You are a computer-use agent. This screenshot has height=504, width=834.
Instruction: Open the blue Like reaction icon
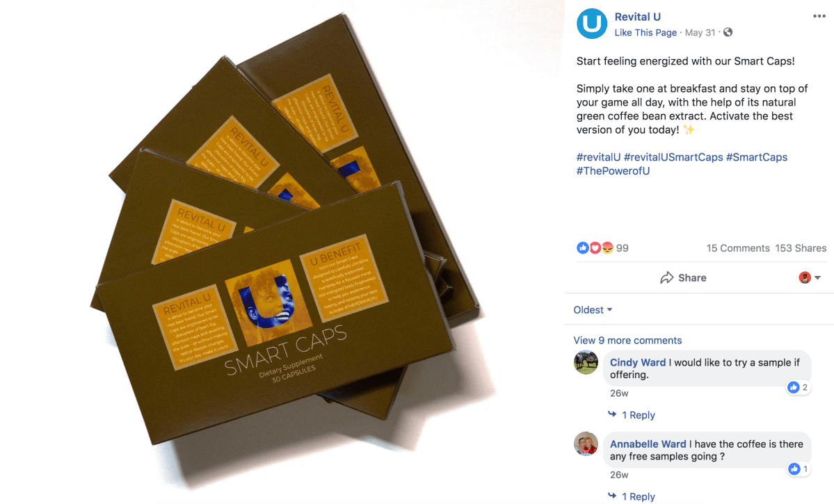pos(582,247)
